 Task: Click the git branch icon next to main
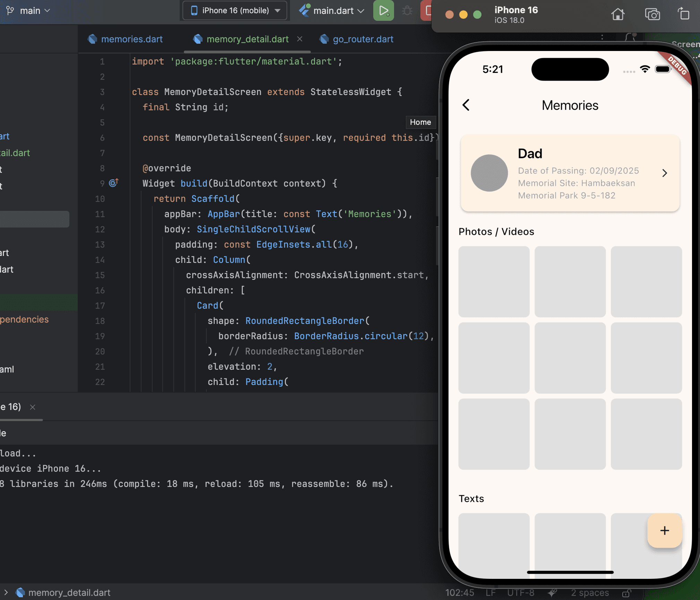10,11
